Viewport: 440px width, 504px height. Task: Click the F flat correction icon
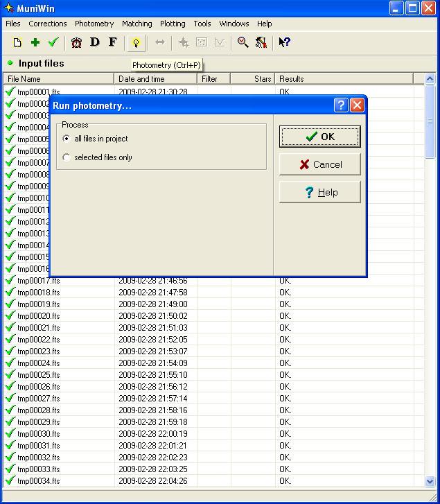pyautogui.click(x=112, y=43)
